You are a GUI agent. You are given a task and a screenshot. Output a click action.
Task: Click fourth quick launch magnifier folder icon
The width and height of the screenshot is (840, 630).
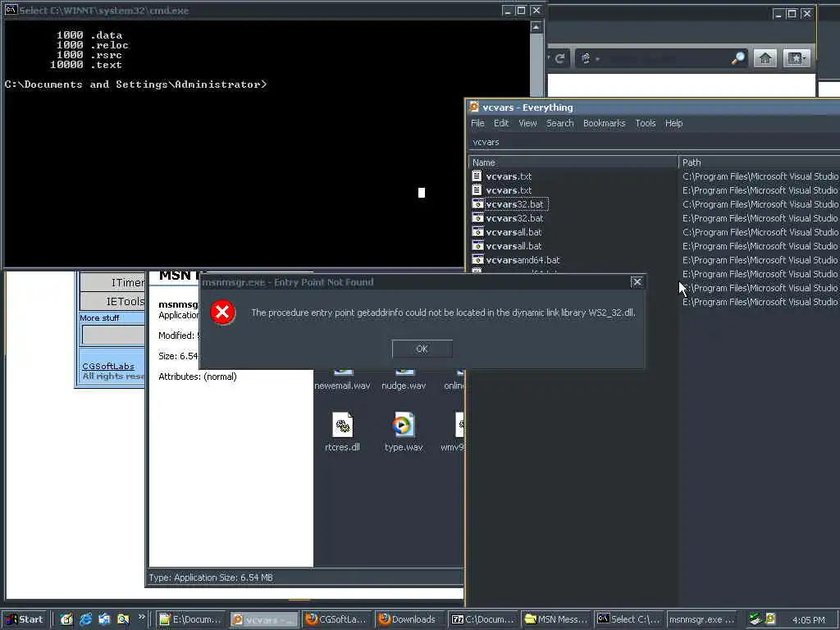[x=123, y=619]
